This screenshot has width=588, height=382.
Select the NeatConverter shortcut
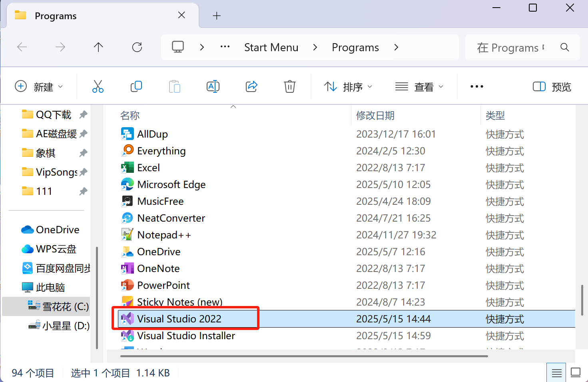[163, 218]
